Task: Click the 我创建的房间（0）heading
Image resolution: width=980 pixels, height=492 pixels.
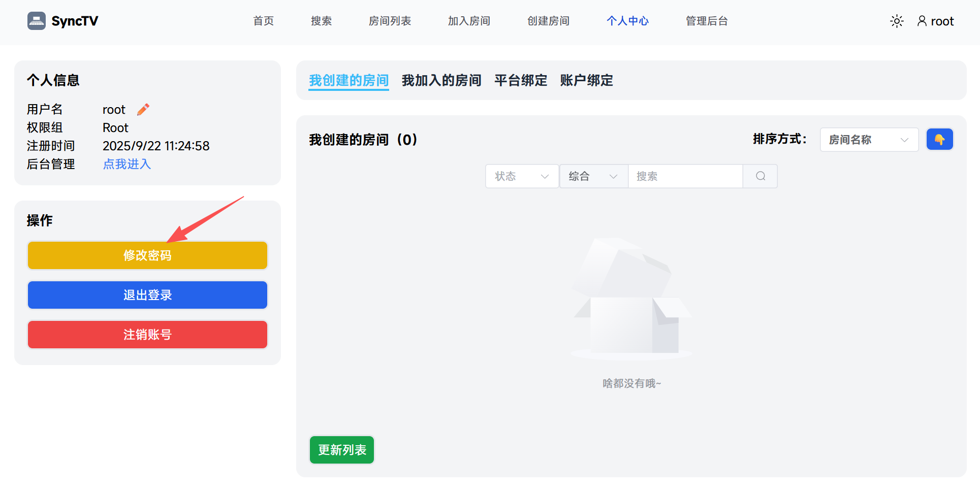Action: pos(363,140)
